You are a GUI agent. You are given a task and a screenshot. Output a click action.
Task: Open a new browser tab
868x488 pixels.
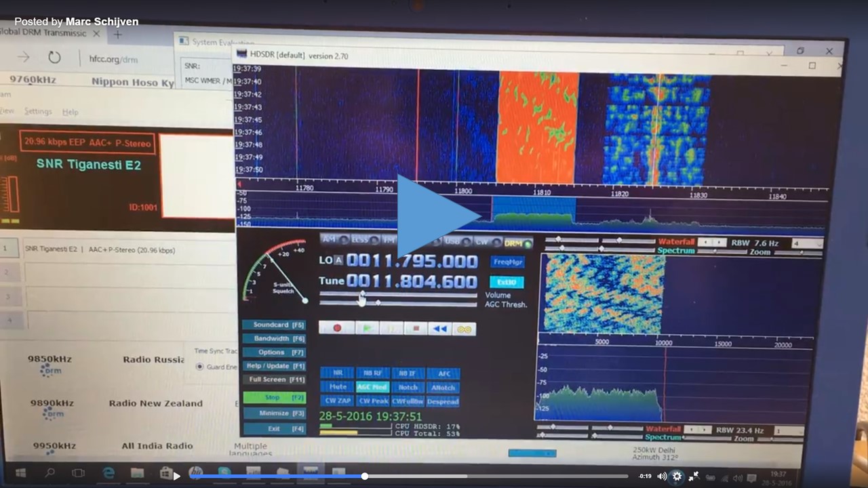(117, 34)
